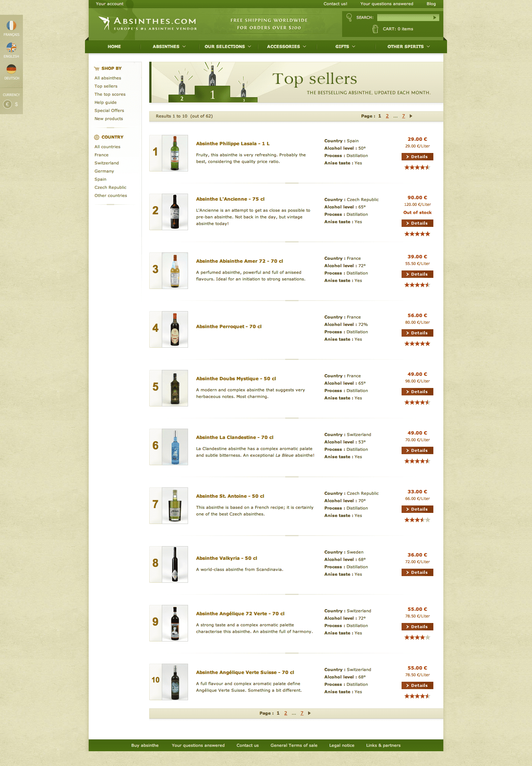Expand the Other Spirits menu

click(409, 47)
